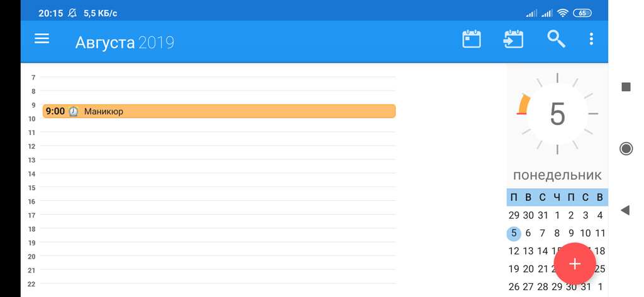Tap the highlighted date 5 in calendar
This screenshot has height=297, width=644.
click(x=514, y=234)
